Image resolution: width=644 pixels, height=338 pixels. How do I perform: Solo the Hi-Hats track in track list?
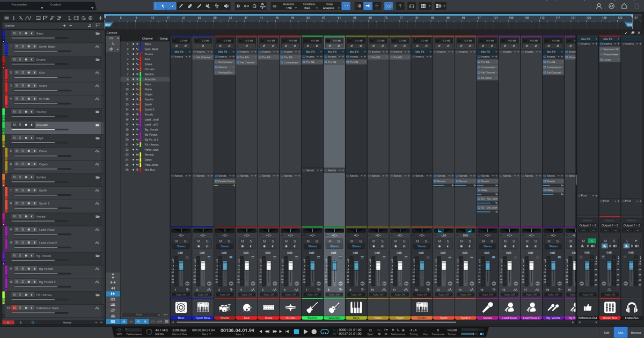pyautogui.click(x=21, y=99)
